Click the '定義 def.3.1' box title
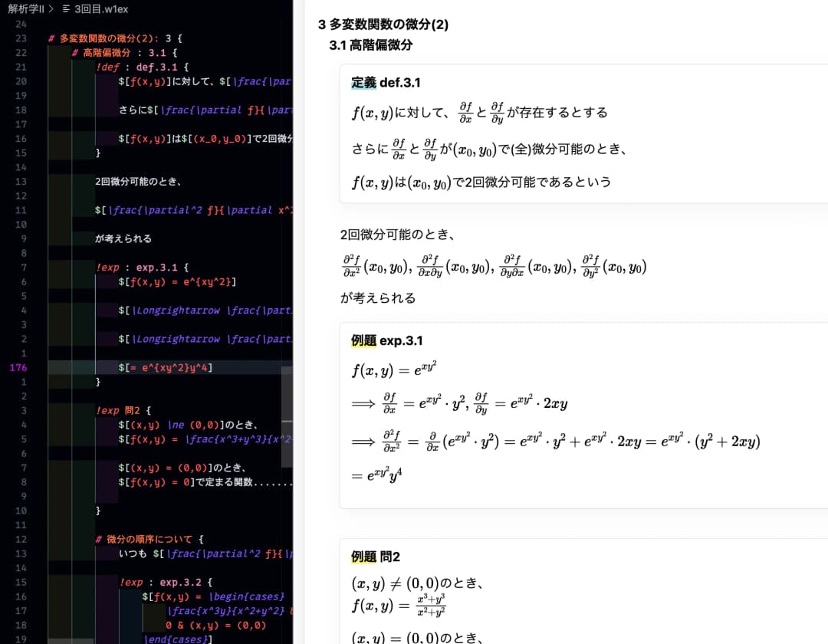 click(386, 83)
